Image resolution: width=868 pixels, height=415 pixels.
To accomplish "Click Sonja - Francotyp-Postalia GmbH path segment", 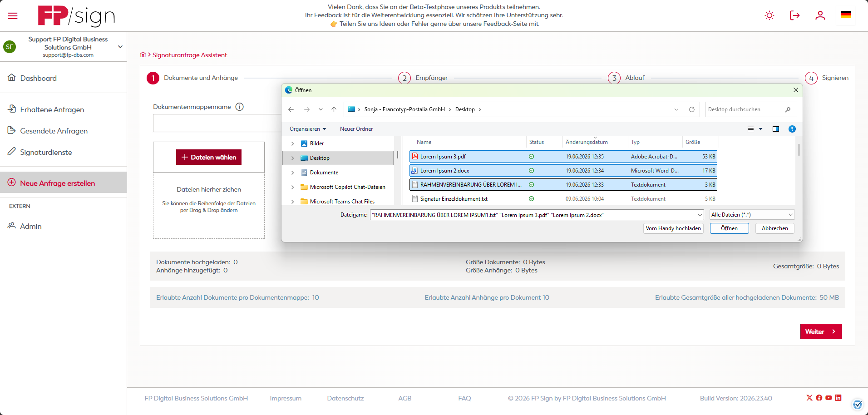I will 404,109.
